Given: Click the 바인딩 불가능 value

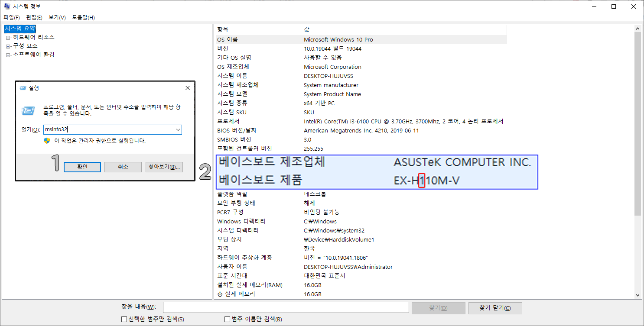Looking at the screenshot, I should tap(322, 212).
